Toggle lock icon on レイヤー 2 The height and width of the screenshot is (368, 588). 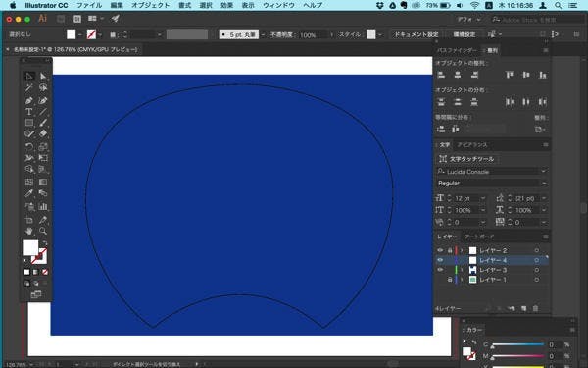[449, 250]
